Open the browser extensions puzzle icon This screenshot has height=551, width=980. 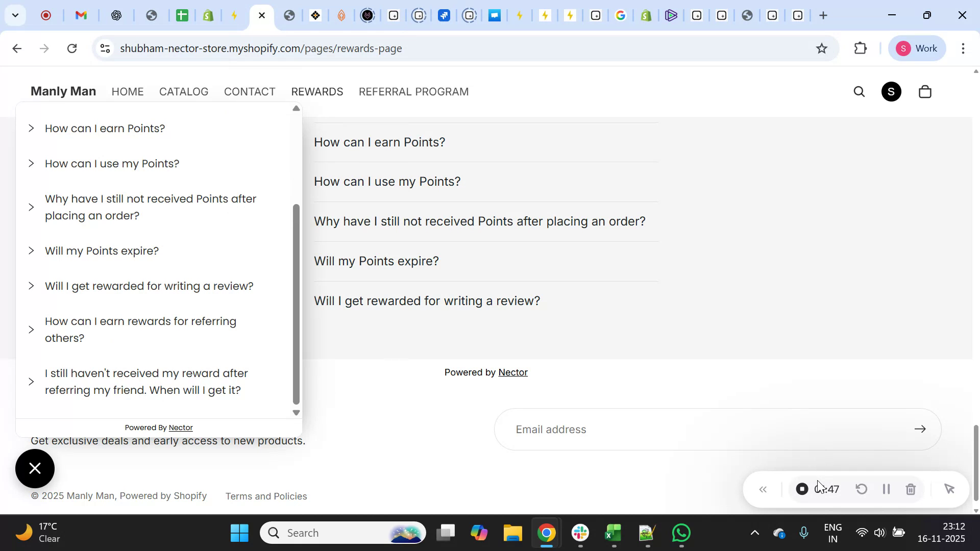[861, 48]
